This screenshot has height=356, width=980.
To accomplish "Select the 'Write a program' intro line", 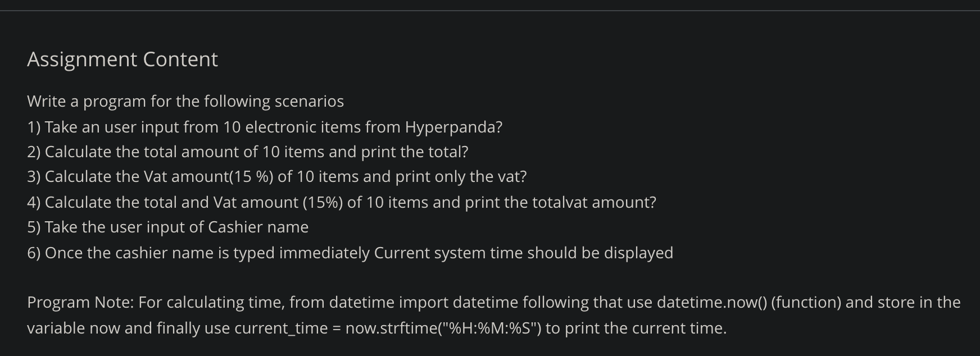I will pyautogui.click(x=185, y=101).
